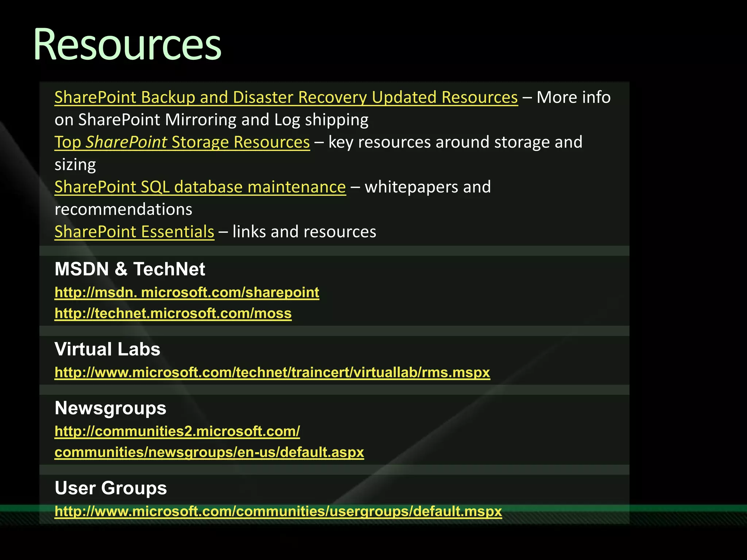The image size is (747, 560).
Task: Click text 'key resources around storage and'
Action: pos(455,143)
